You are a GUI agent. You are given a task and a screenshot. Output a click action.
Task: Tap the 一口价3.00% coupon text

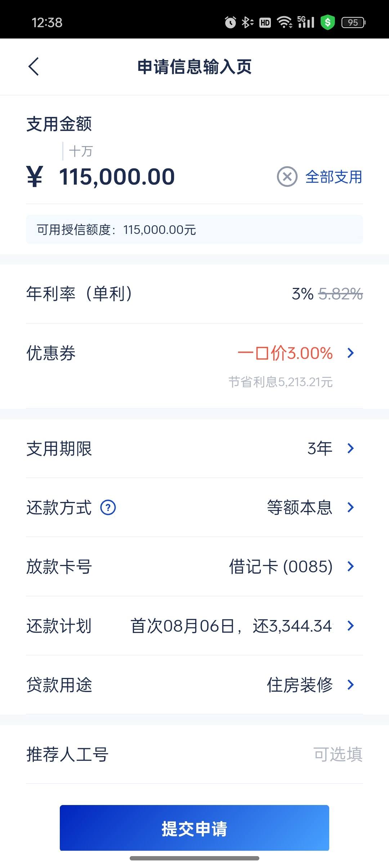click(285, 353)
